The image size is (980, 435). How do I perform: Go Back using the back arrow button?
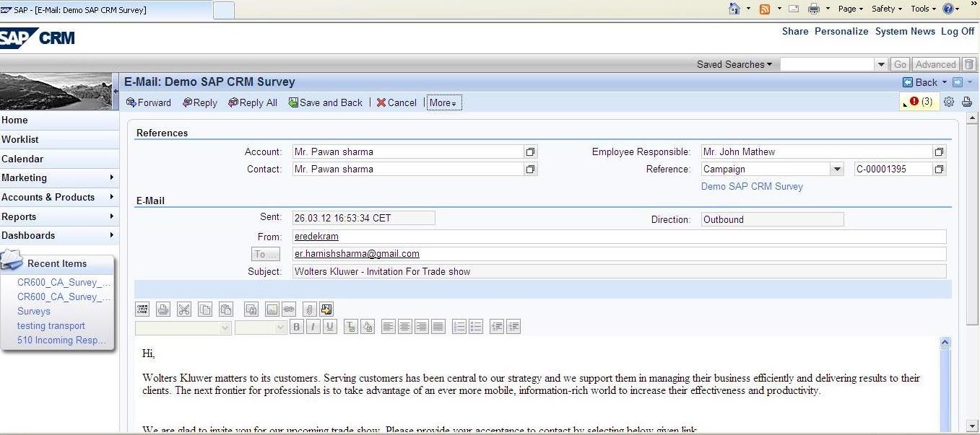pyautogui.click(x=920, y=82)
